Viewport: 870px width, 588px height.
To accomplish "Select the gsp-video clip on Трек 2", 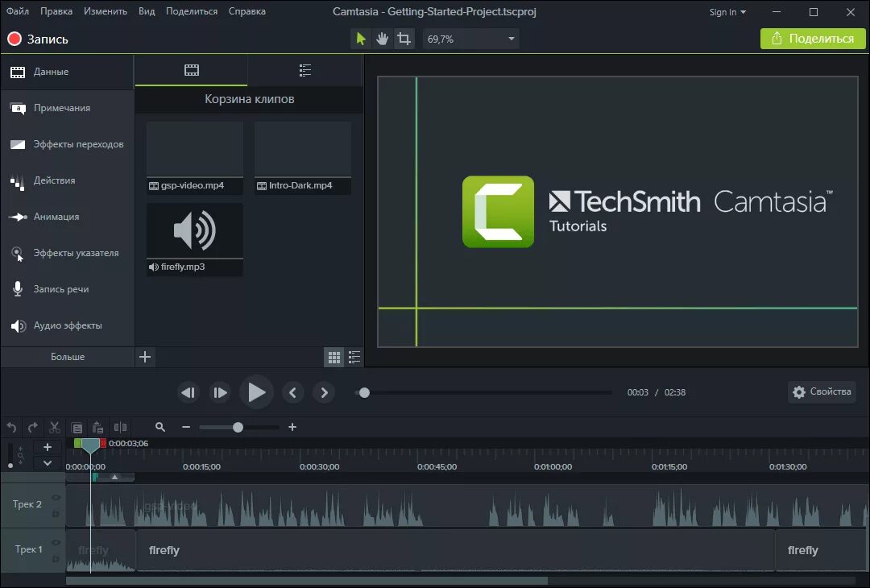I will (x=468, y=505).
